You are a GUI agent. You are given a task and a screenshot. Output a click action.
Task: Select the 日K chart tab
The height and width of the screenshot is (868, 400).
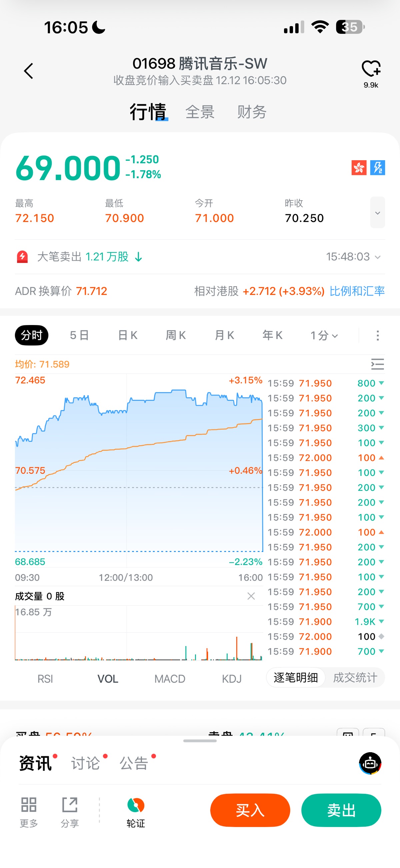[x=128, y=335]
